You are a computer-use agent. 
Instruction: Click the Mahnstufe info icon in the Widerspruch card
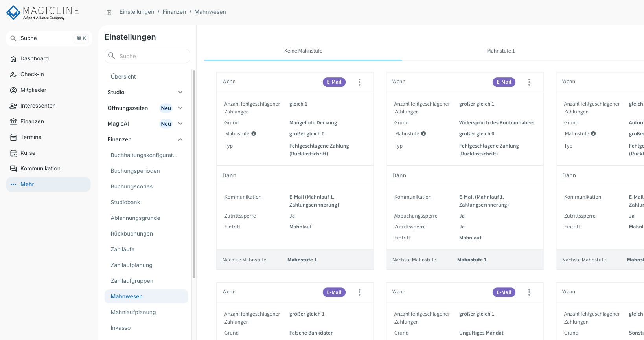(x=423, y=133)
